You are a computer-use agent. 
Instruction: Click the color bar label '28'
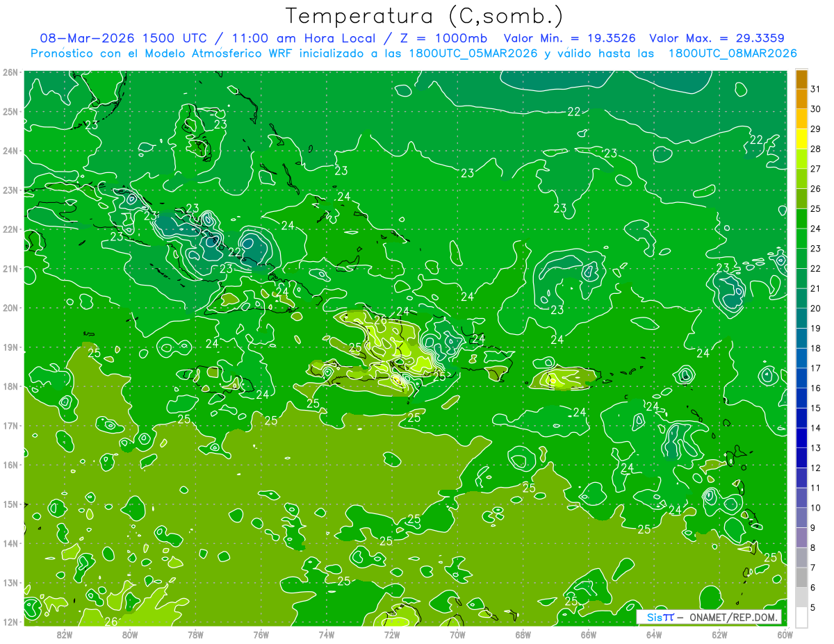click(816, 149)
